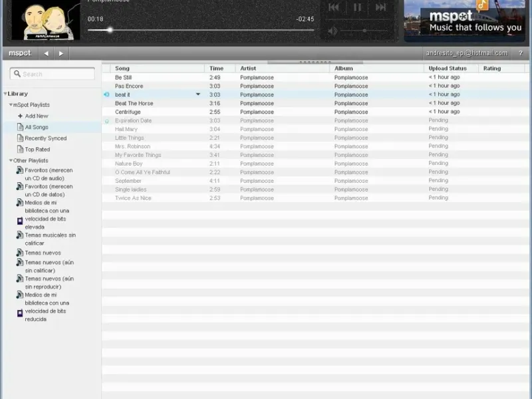532x399 pixels.
Task: Go forward with the right arrow
Action: click(x=61, y=53)
